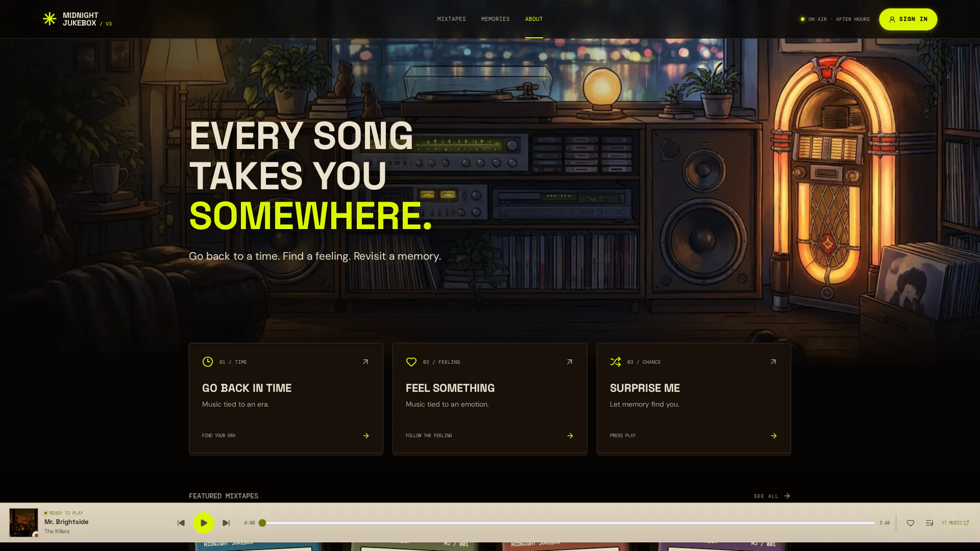Viewport: 980px width, 551px height.
Task: Click the Mr. Brightside album thumbnail
Action: click(23, 522)
